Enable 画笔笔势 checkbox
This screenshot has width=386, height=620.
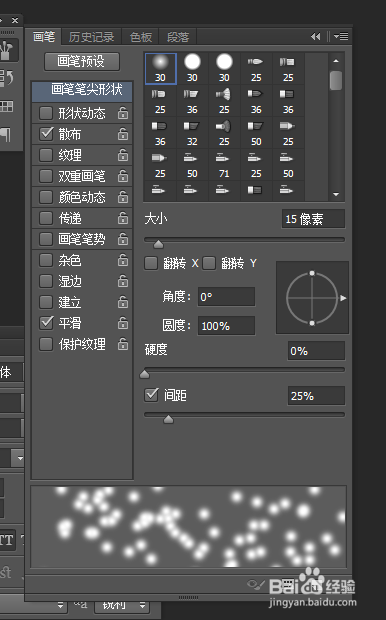[x=46, y=239]
